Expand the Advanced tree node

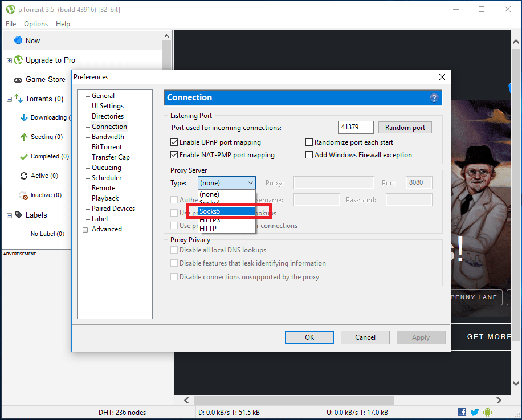point(85,230)
